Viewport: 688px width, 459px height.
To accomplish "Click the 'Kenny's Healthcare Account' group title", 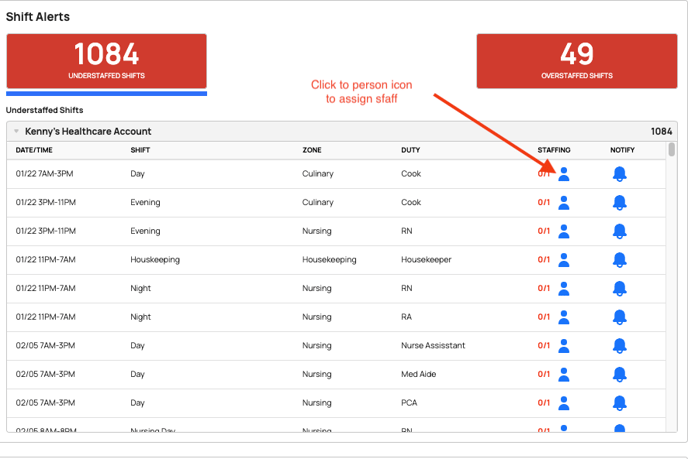I will point(88,131).
